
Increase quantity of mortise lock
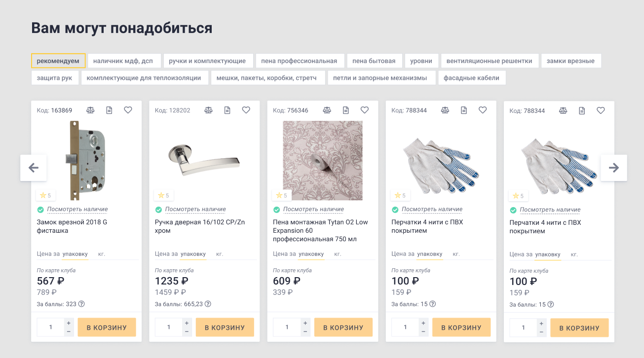[69, 323]
